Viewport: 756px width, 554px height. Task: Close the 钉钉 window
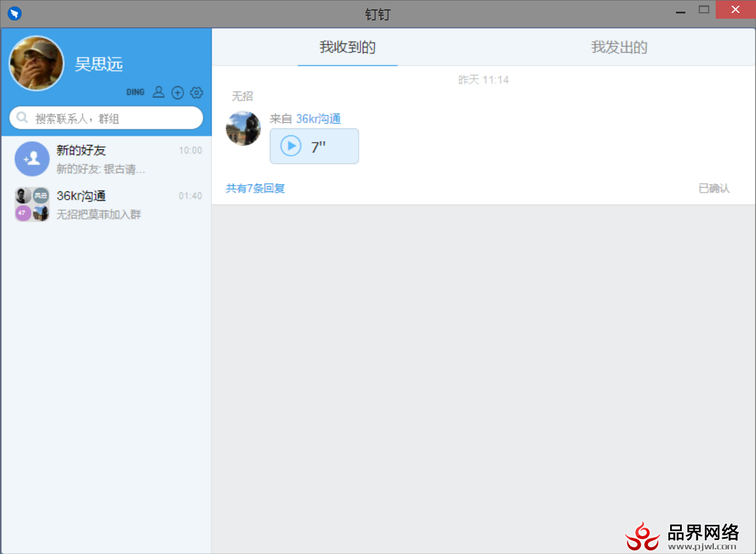[x=736, y=9]
